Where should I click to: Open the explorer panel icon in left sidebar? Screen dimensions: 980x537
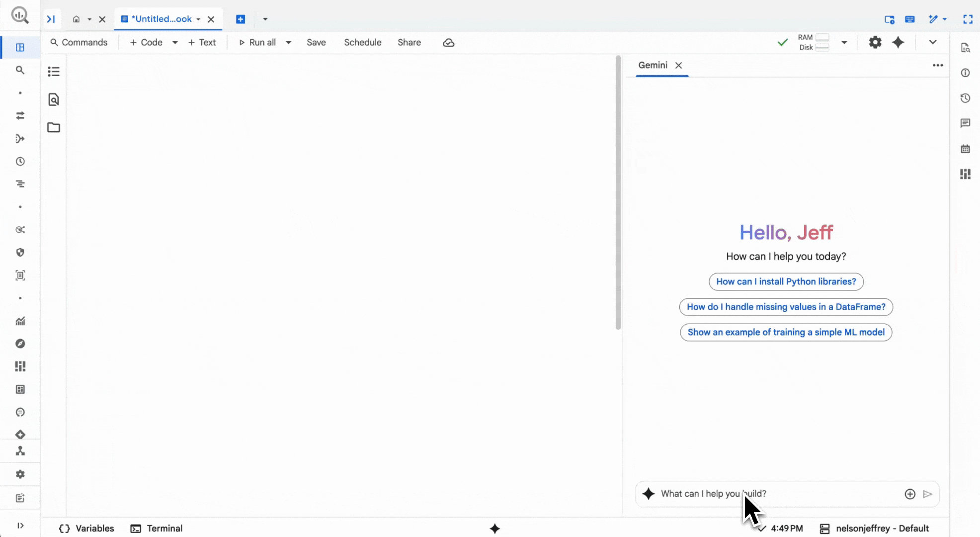[x=20, y=47]
